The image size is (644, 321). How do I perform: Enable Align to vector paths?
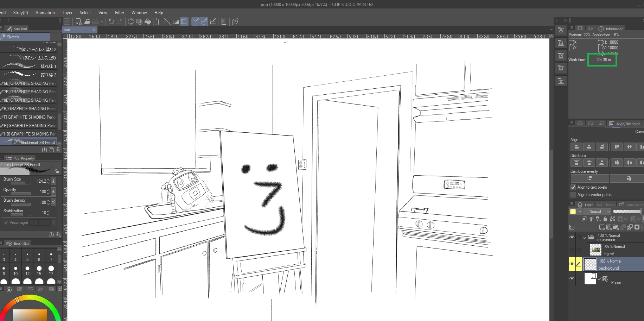coord(573,195)
